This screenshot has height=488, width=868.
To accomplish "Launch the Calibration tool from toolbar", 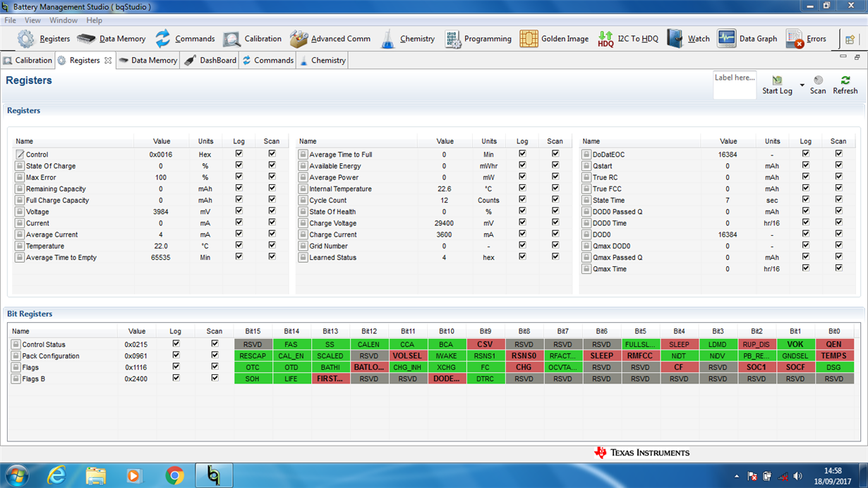I will pos(231,39).
